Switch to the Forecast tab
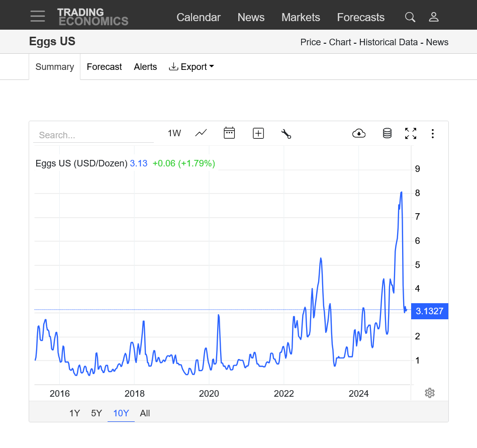This screenshot has width=477, height=448. [104, 67]
